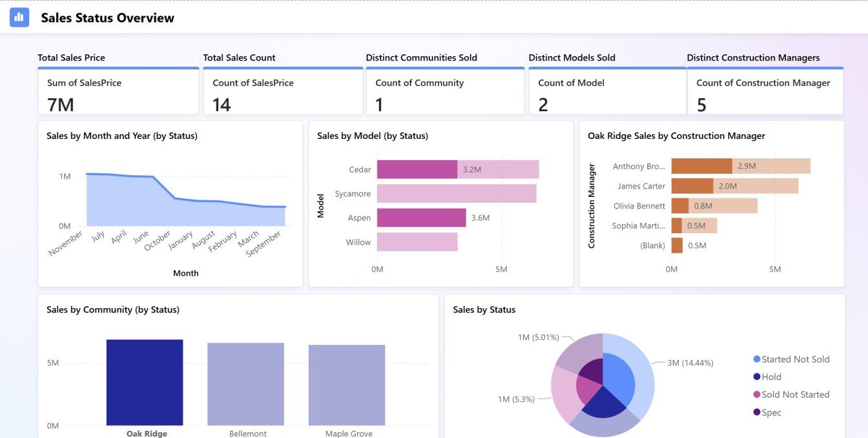Click the James Carter sales bar
The width and height of the screenshot is (868, 438).
[x=692, y=186]
